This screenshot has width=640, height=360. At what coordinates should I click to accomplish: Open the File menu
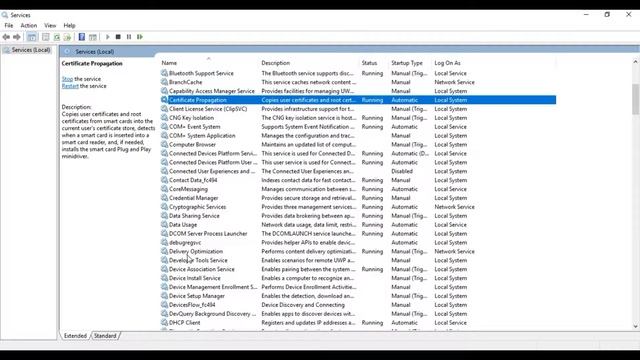pos(9,25)
